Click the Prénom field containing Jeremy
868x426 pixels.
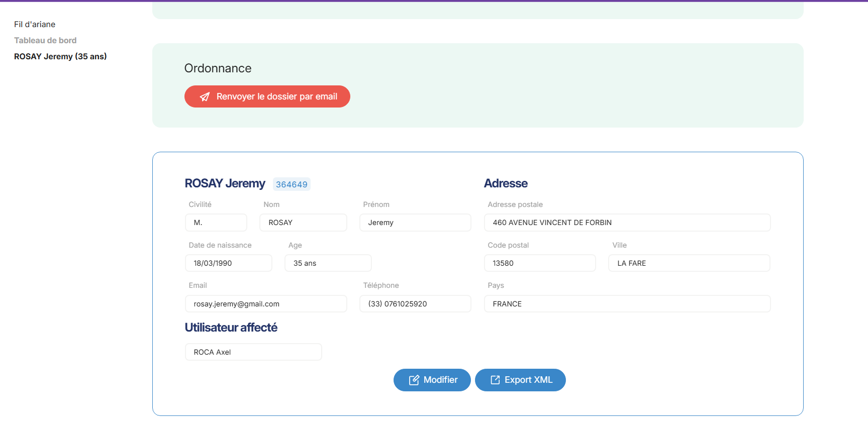click(415, 223)
